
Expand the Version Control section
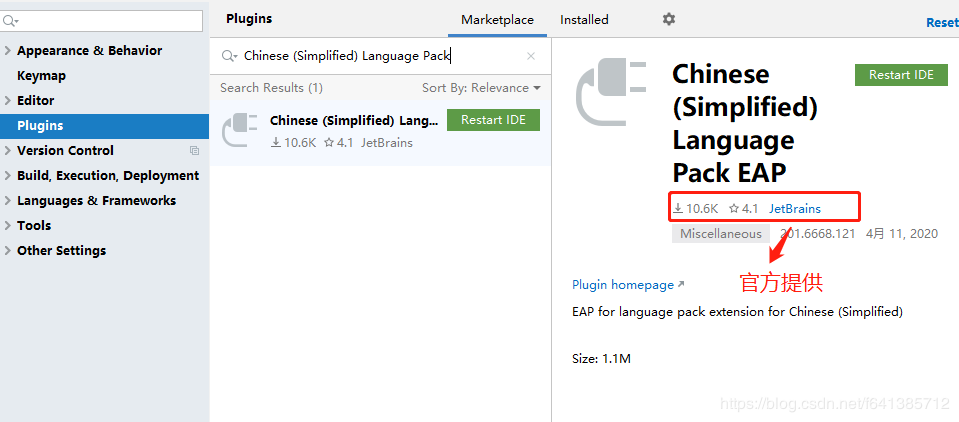coord(7,150)
